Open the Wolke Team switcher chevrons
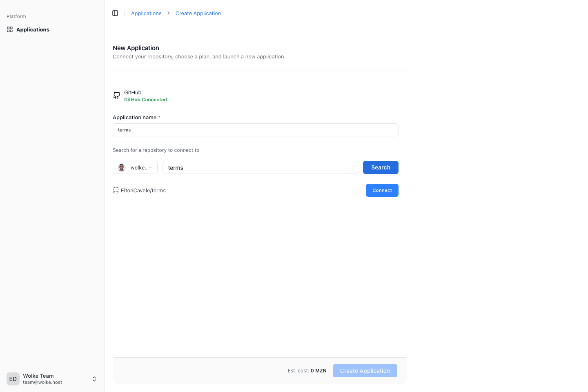This screenshot has width=588, height=392. tap(94, 379)
